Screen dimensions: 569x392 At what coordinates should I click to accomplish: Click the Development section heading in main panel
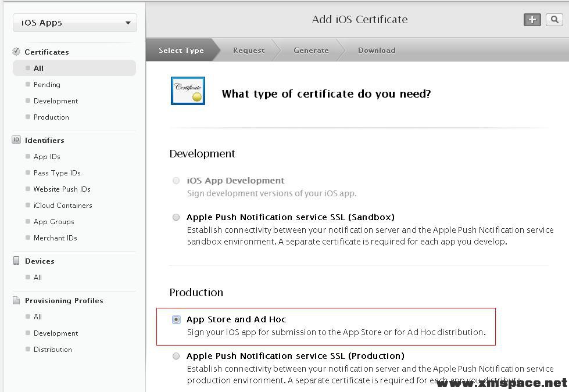pyautogui.click(x=202, y=154)
